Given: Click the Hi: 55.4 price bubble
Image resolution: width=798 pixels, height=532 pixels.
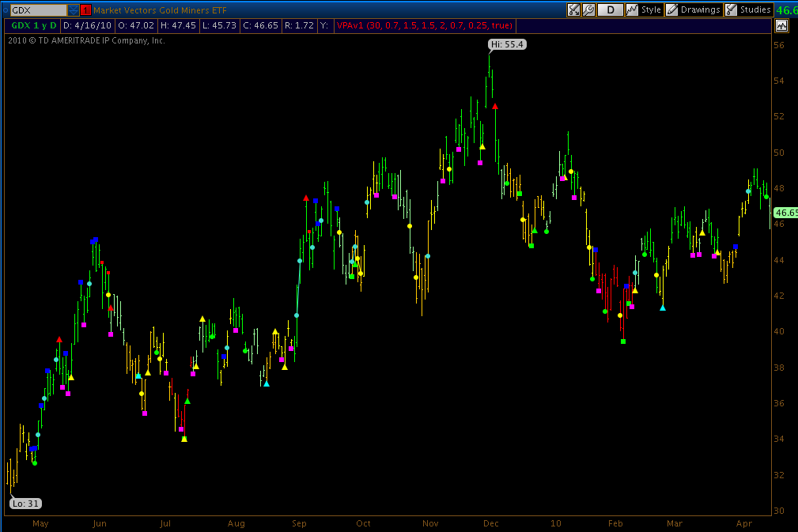Looking at the screenshot, I should click(x=507, y=44).
